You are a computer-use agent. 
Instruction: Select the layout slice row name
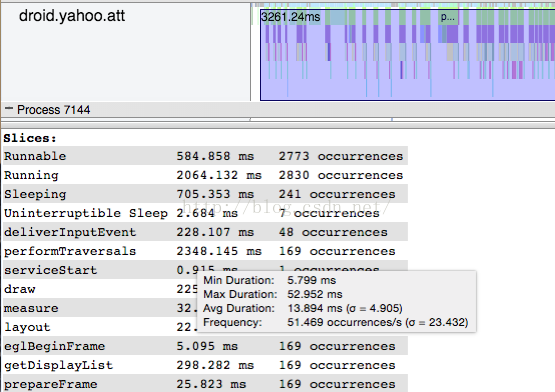pos(27,327)
